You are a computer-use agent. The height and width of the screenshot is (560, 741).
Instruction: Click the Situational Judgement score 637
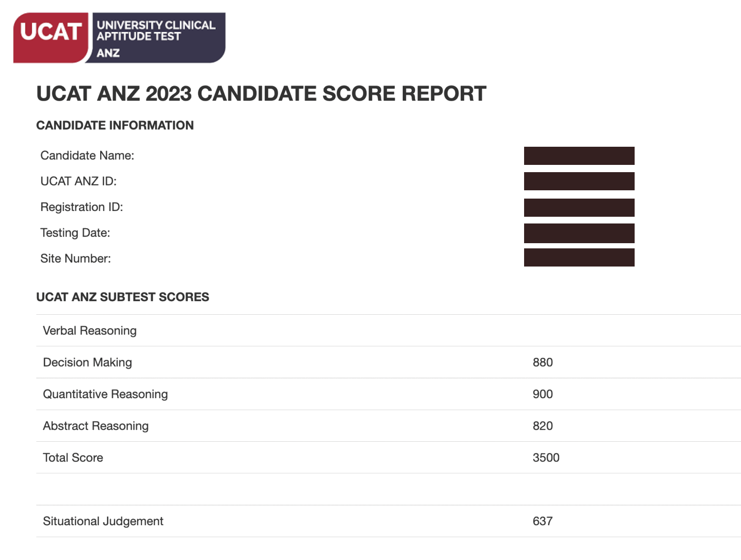tap(543, 521)
